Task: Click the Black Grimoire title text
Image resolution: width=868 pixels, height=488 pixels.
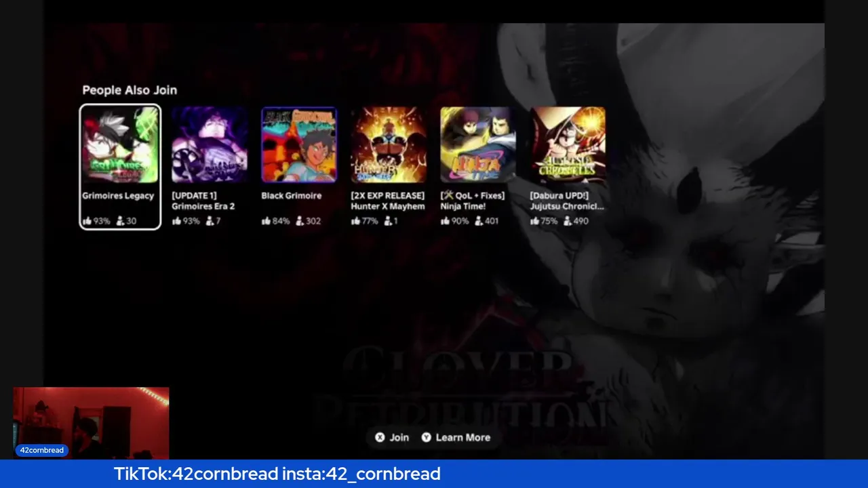Action: (292, 196)
